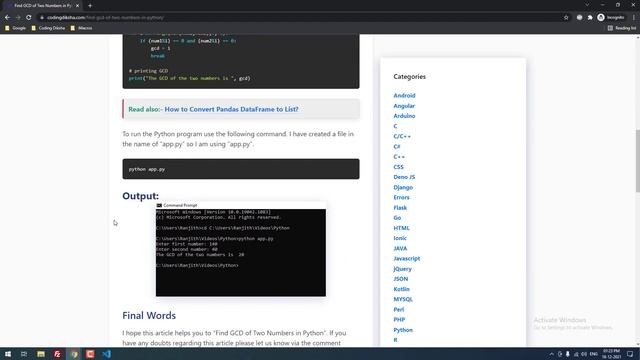Open the Deno JS category
Screen dimensions: 640x360
click(x=404, y=177)
